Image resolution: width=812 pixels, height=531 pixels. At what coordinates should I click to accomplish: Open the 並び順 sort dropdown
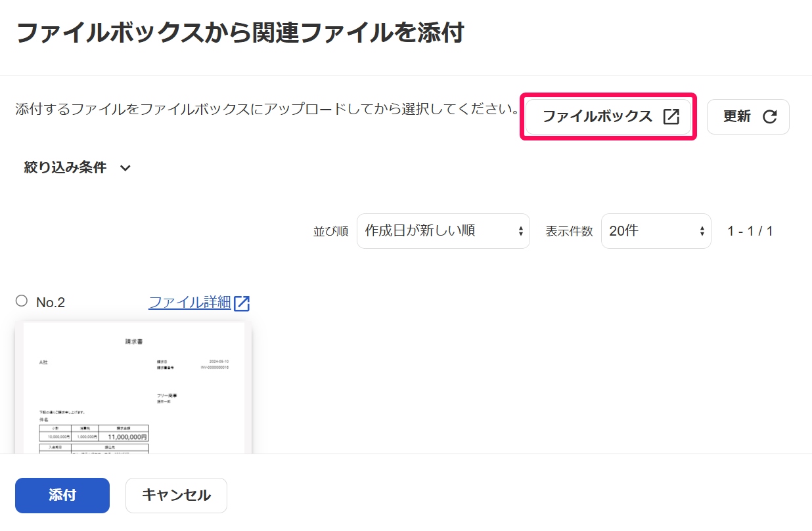tap(443, 231)
